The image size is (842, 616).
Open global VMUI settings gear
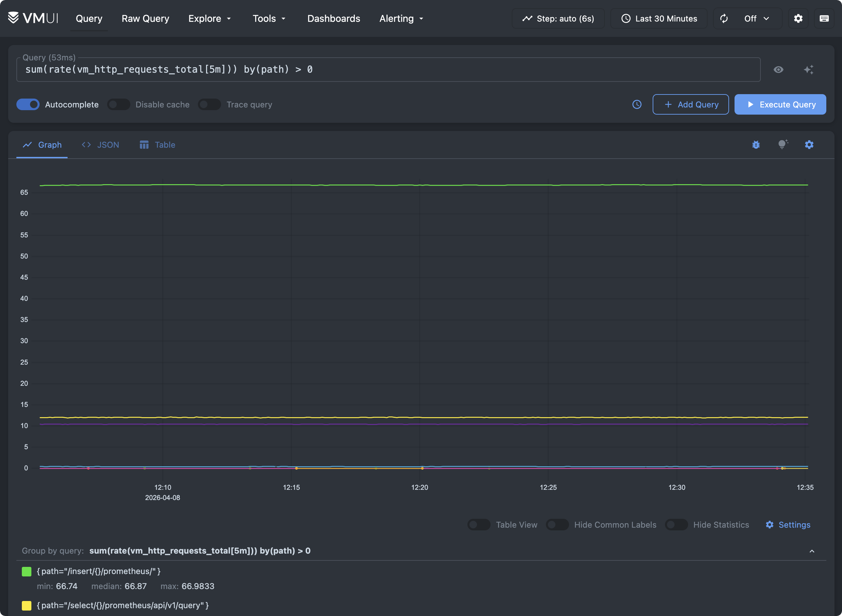[x=798, y=18]
